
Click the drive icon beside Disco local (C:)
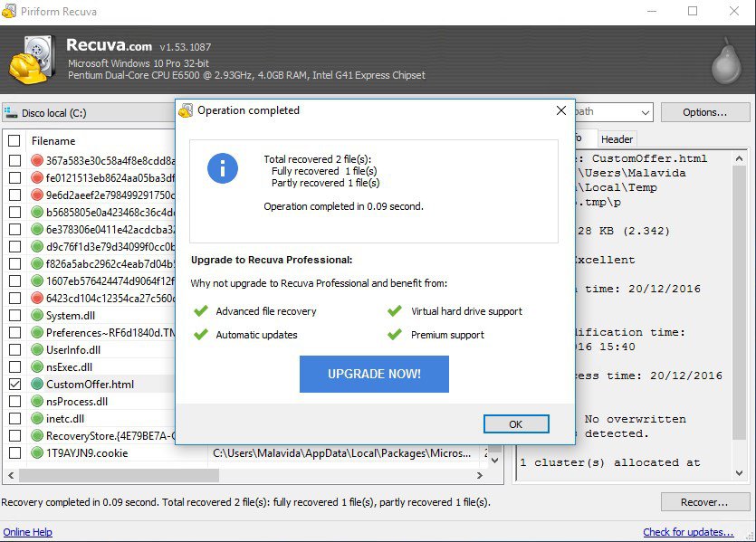(x=11, y=113)
